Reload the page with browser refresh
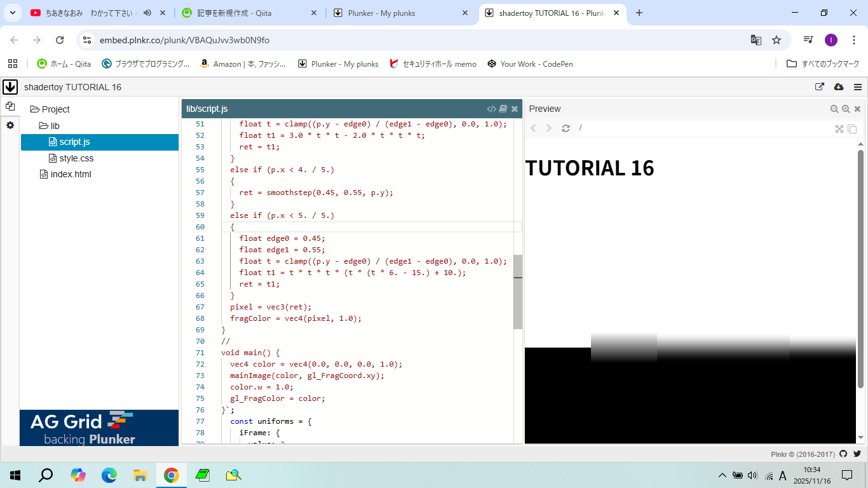 [x=60, y=40]
